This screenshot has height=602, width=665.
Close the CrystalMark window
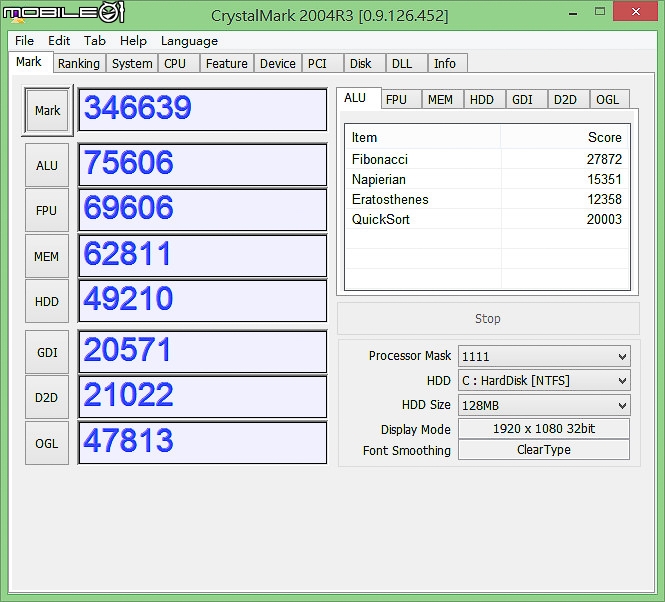635,11
